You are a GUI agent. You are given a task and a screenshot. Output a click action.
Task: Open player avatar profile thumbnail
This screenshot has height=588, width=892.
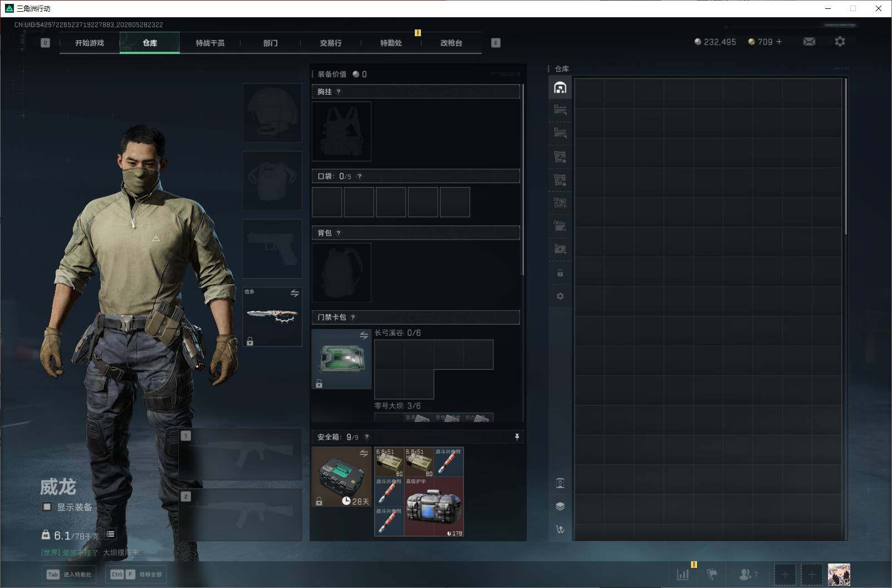[x=839, y=574]
